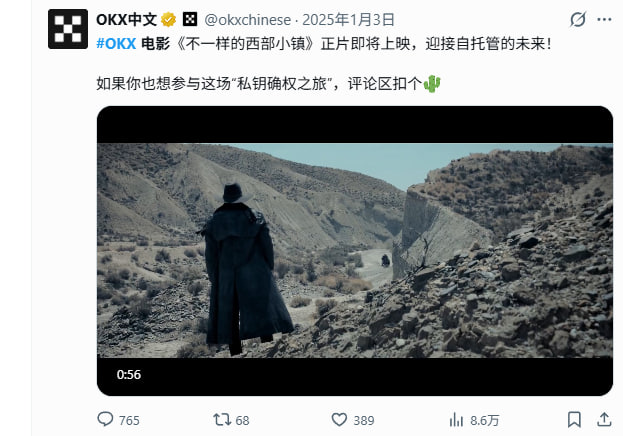Click the cactus emoji in the tweet
Viewport: 623px width, 436px height.
click(x=432, y=83)
